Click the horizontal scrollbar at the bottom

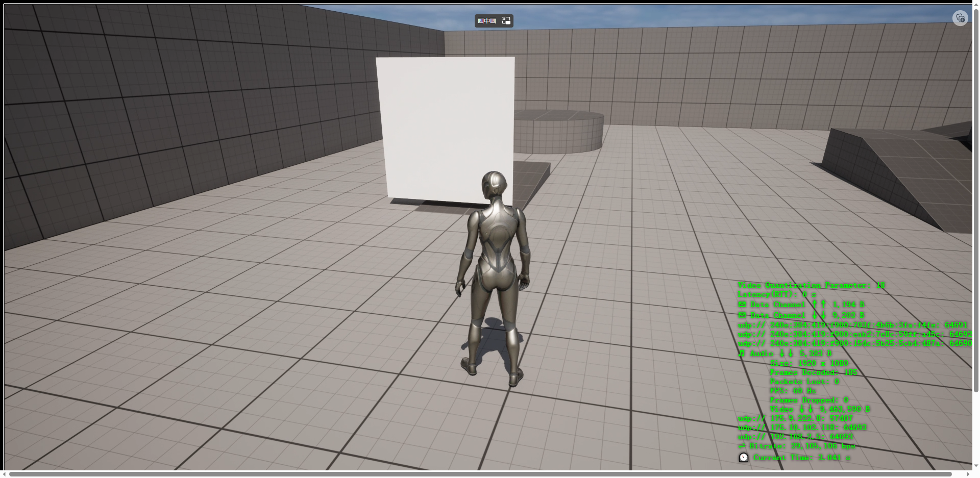(480, 474)
